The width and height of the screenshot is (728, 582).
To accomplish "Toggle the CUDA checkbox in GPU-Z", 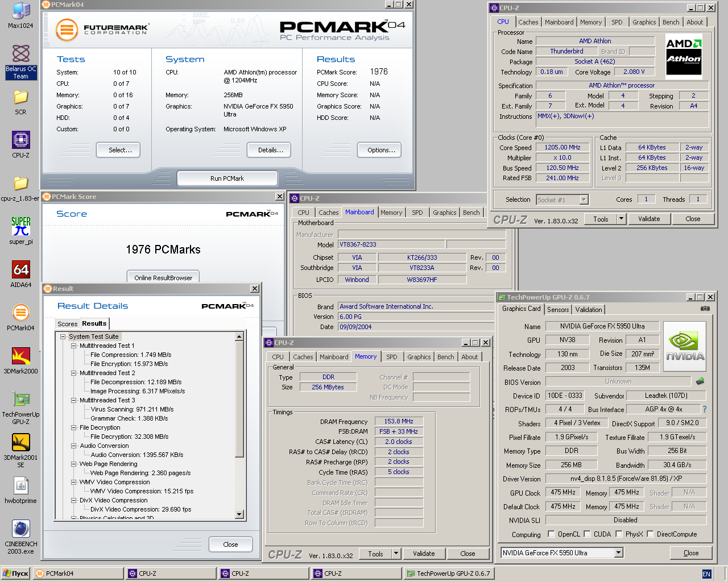I will (x=587, y=534).
